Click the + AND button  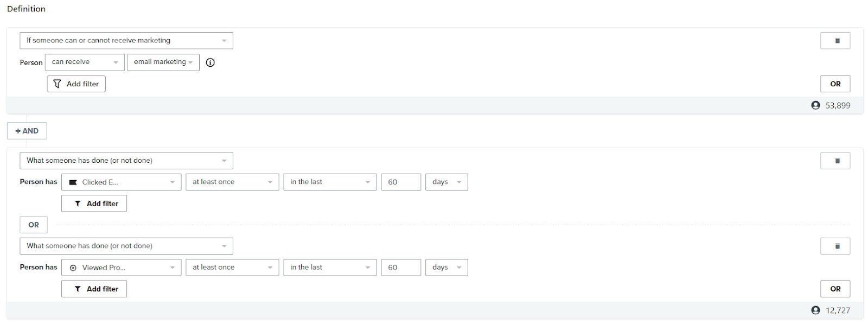point(27,131)
